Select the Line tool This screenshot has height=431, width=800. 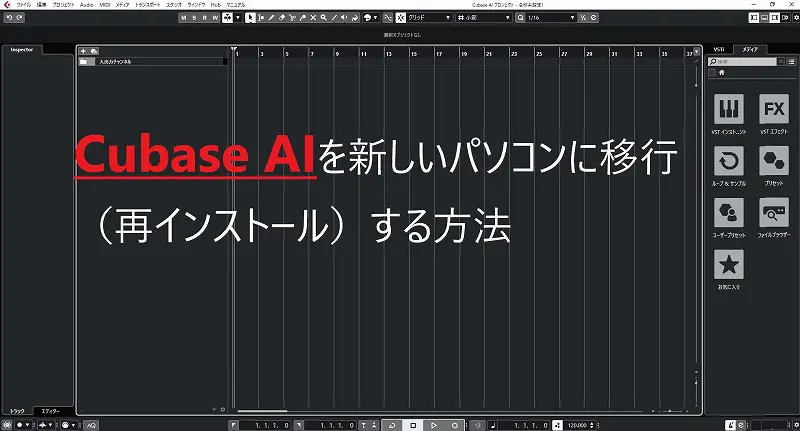click(x=334, y=17)
